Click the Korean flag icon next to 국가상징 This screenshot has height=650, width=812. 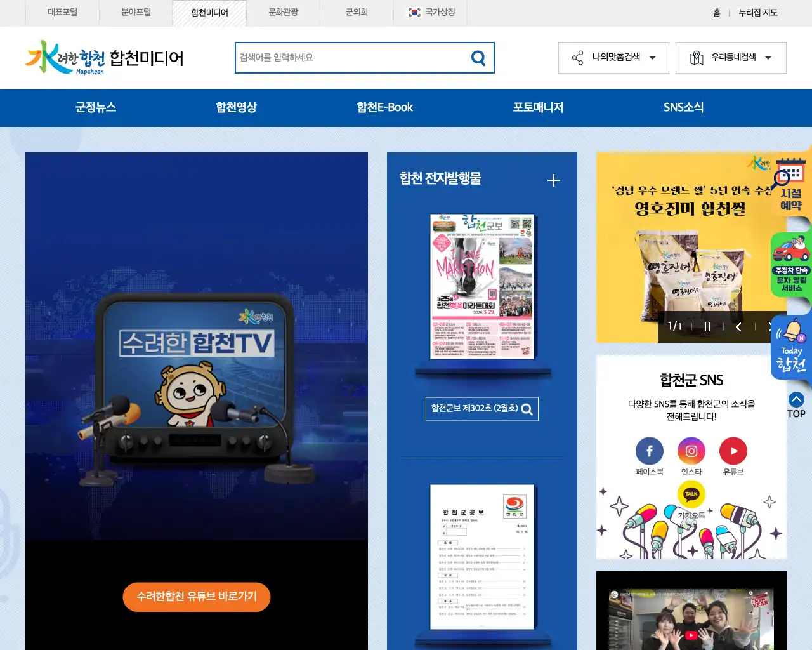(413, 12)
